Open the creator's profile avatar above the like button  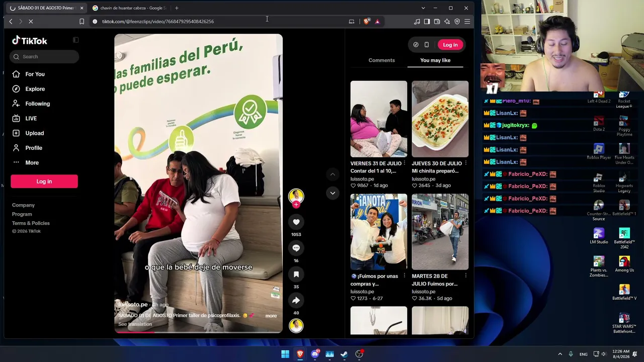click(x=296, y=196)
